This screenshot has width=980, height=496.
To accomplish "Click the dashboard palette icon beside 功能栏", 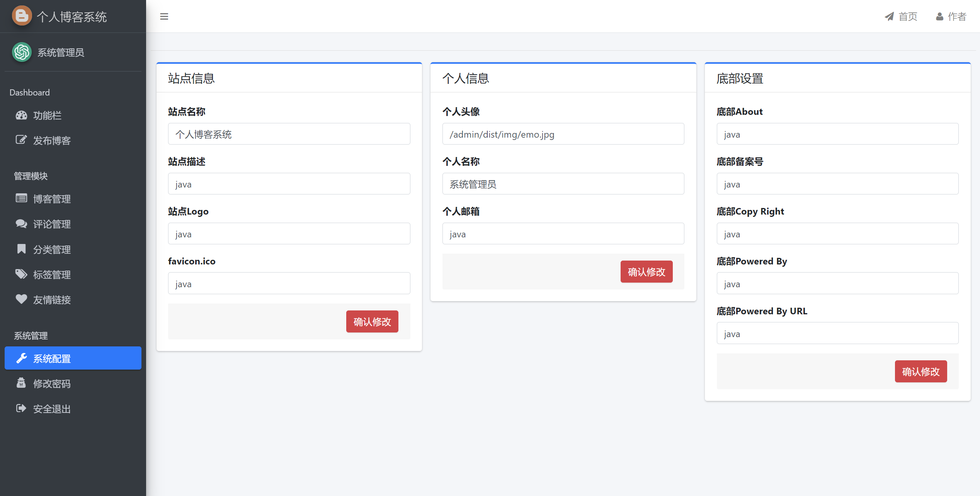I will pos(21,115).
